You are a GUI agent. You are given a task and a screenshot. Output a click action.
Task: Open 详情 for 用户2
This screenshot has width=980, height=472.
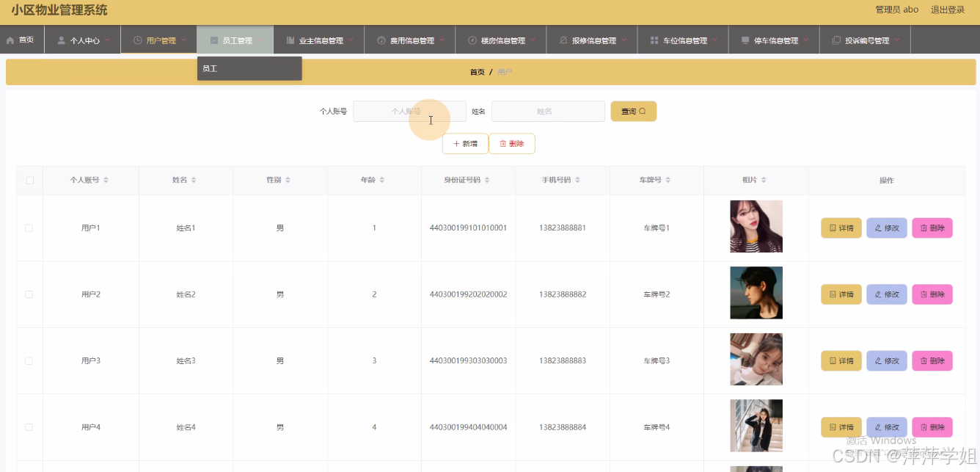841,294
